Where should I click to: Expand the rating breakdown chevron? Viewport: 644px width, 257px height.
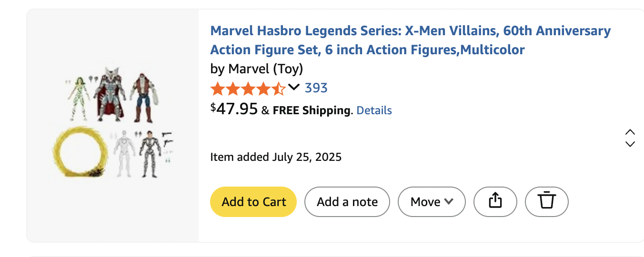coord(294,87)
